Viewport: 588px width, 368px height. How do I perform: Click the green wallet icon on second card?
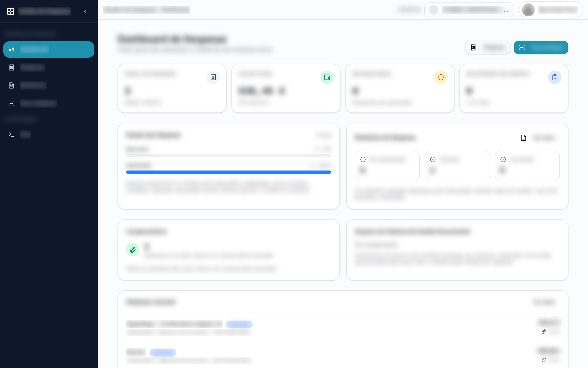(327, 77)
